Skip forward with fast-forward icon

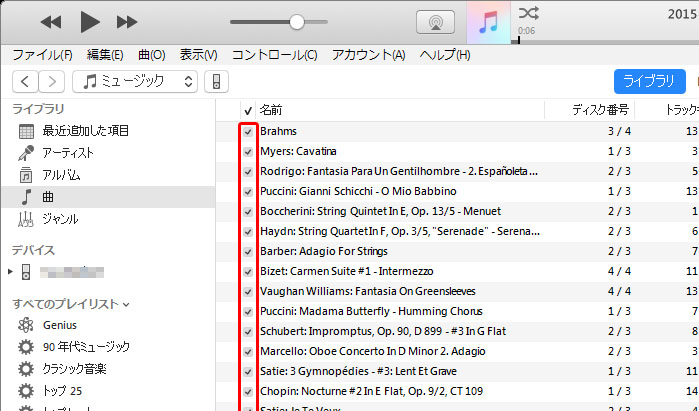(127, 22)
